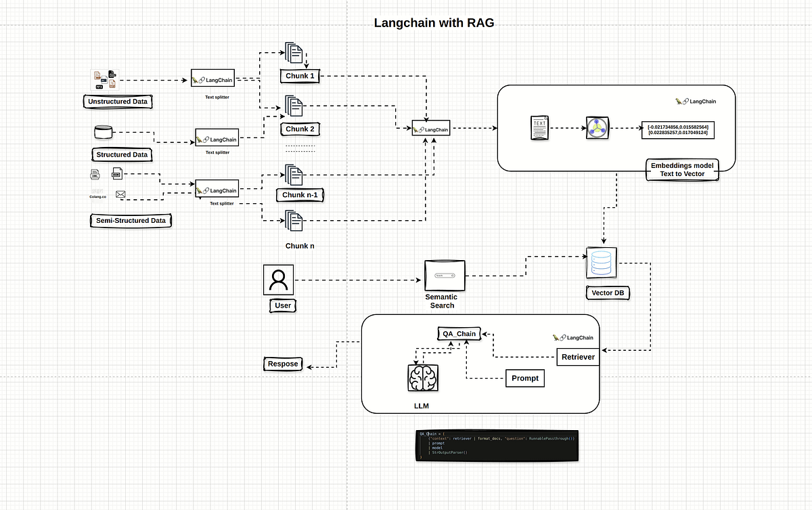The image size is (812, 510).
Task: Select the 'Semi-Structured Data' label
Action: 131,221
